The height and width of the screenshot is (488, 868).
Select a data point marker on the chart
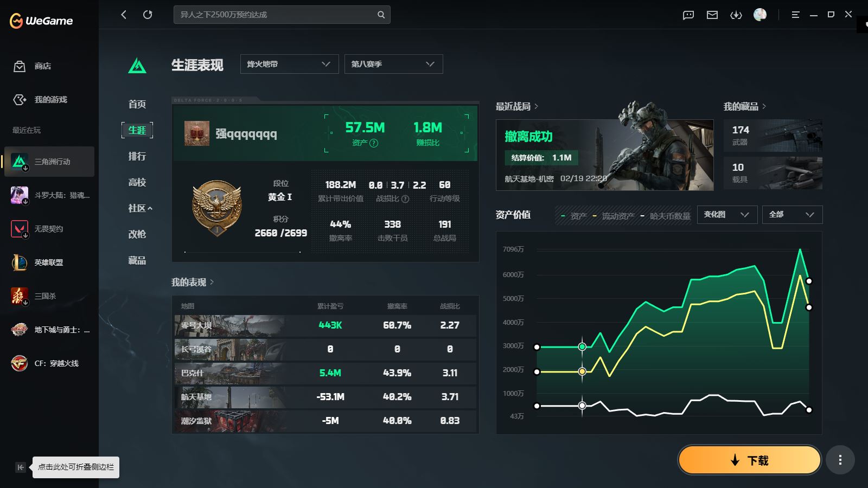tap(583, 347)
